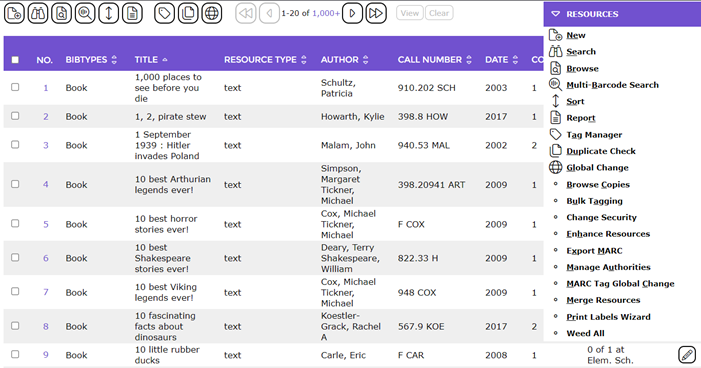The image size is (701, 368).
Task: Click call number 910.202 SCH cell
Action: (x=427, y=88)
